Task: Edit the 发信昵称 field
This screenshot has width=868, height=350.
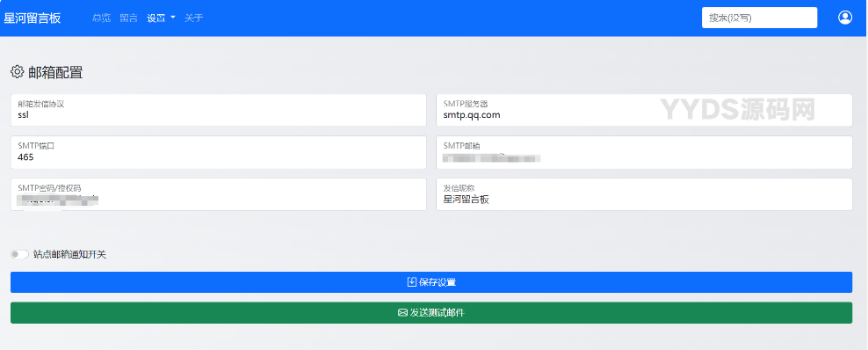Action: (x=644, y=194)
